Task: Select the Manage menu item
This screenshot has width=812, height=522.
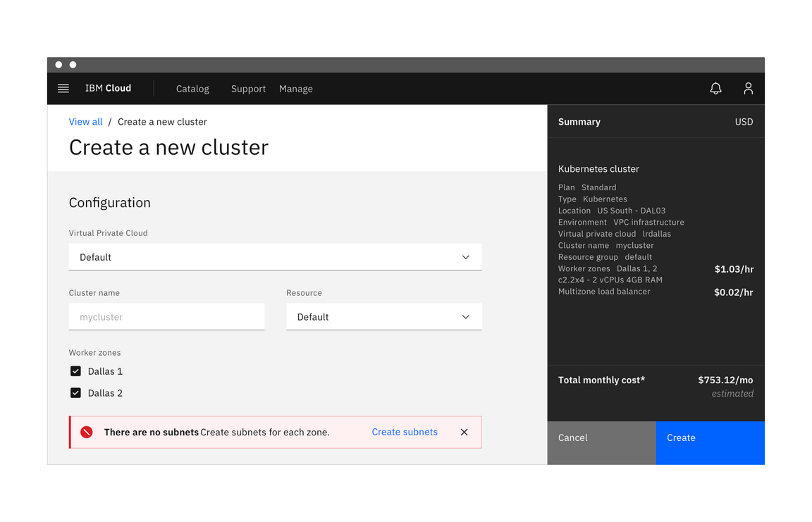Action: point(295,89)
